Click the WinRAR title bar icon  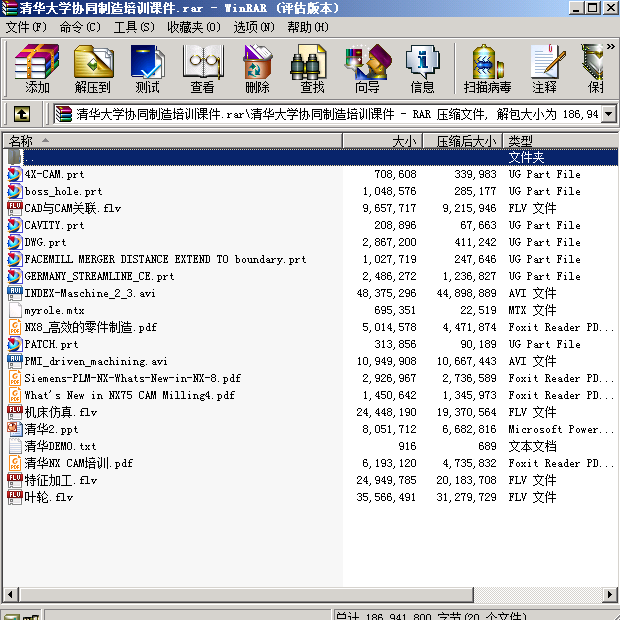coord(9,8)
